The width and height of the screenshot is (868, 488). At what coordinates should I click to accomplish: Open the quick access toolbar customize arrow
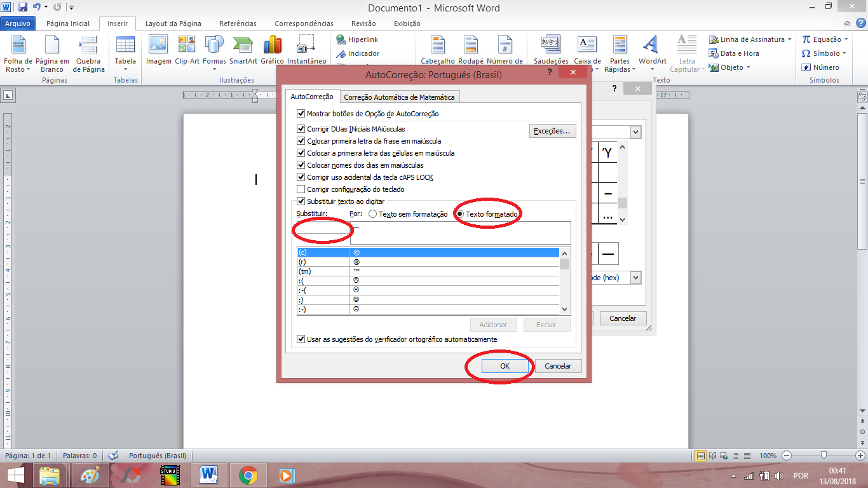tap(71, 8)
